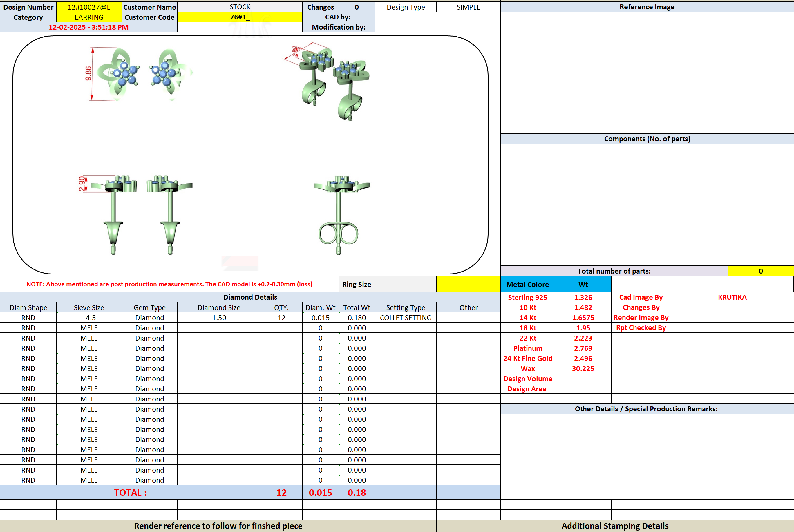Select the diamond size 1.50 cell
Screen dimensions: 794x532
[x=219, y=318]
